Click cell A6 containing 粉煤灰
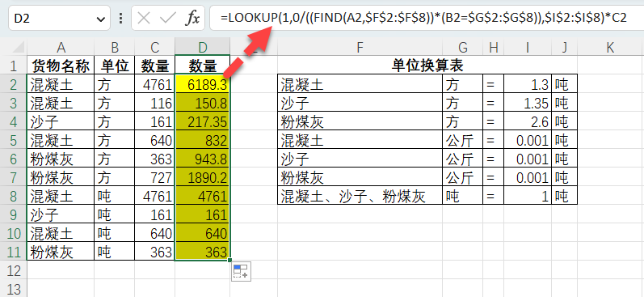The height and width of the screenshot is (297, 644). 61,159
